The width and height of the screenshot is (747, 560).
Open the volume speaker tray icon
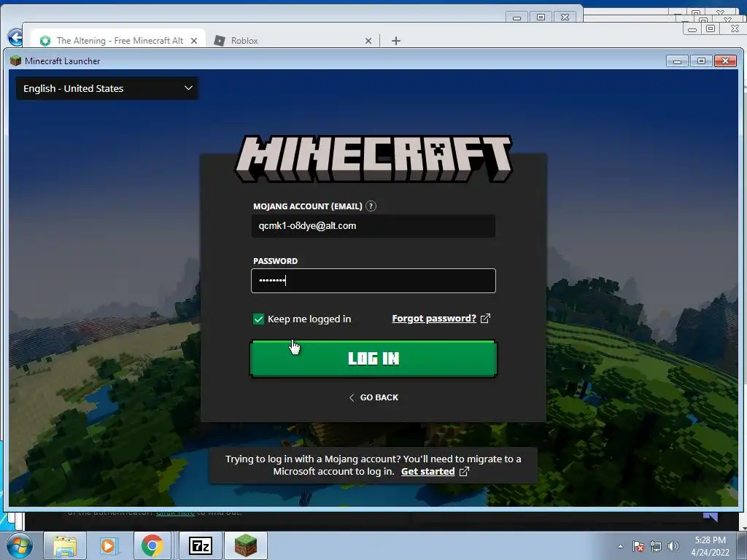(x=673, y=546)
